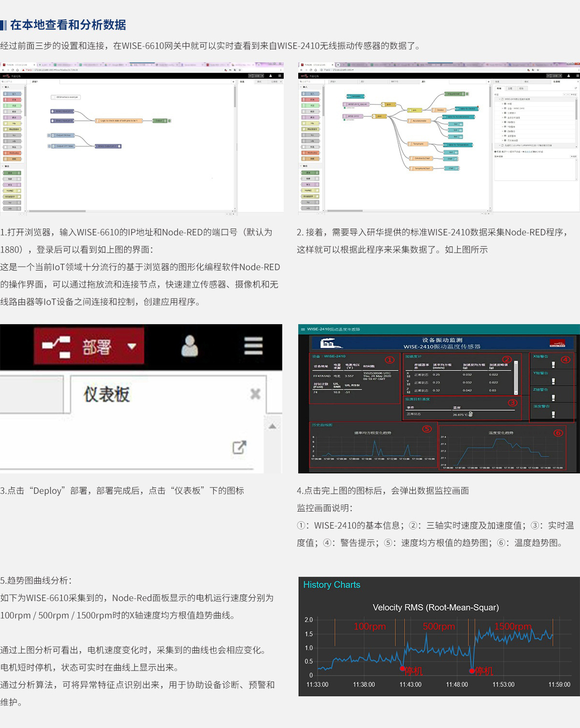Image resolution: width=580 pixels, height=728 pixels.
Task: Select the OAVelocityChart function node
Action: [x=421, y=158]
